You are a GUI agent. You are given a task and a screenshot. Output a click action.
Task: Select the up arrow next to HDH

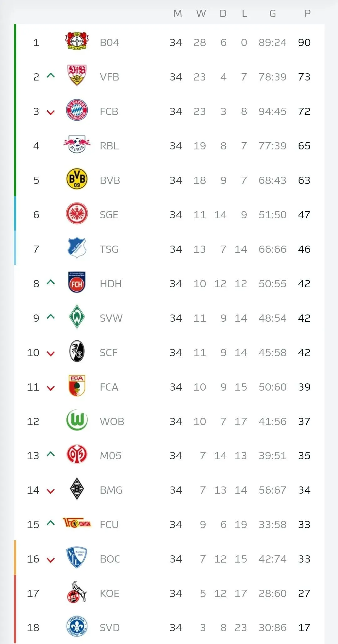(x=51, y=282)
